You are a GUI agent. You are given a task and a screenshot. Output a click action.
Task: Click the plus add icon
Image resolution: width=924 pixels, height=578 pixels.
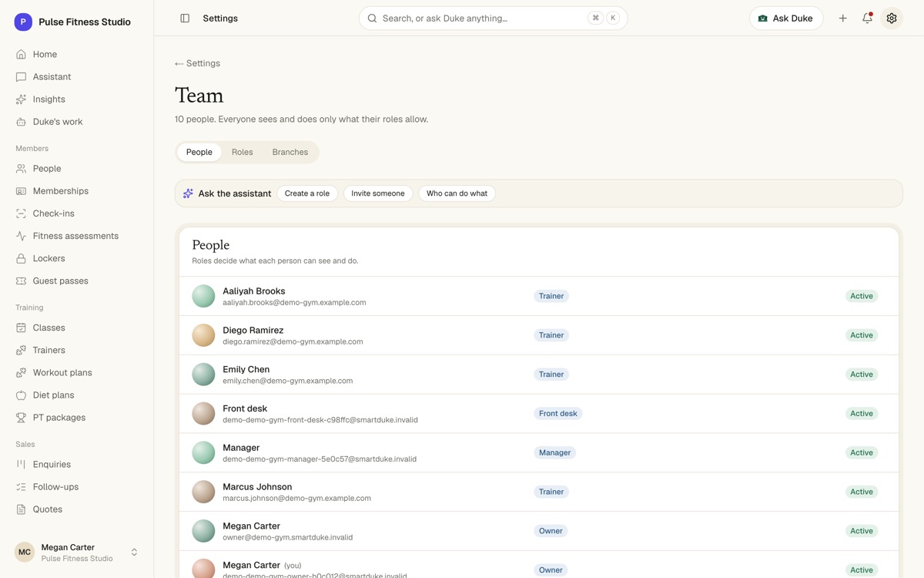pyautogui.click(x=842, y=18)
